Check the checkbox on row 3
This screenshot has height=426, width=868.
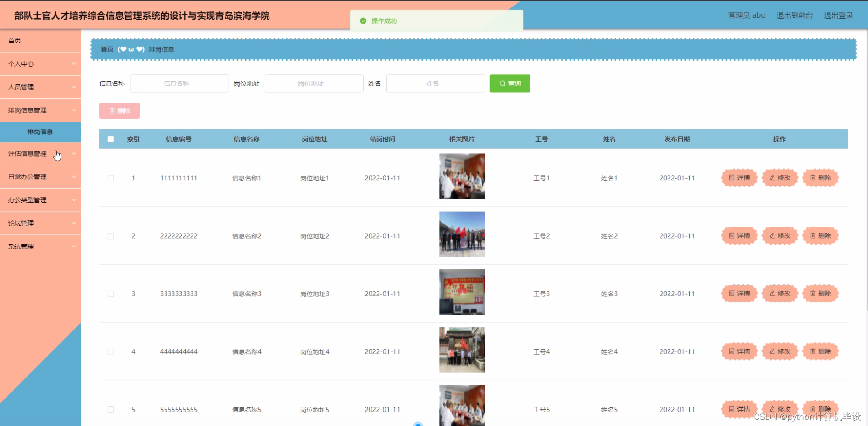[110, 294]
